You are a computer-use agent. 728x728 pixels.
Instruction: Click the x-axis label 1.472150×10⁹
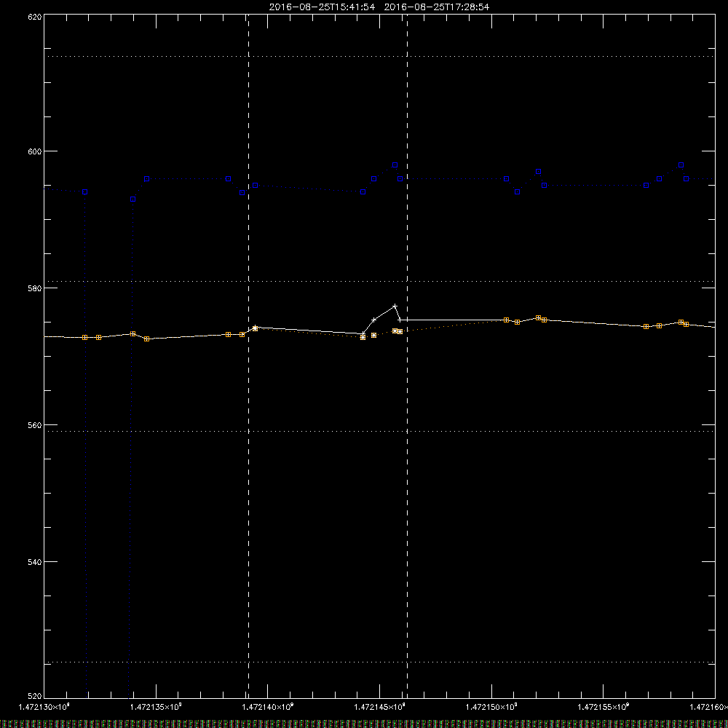(491, 707)
